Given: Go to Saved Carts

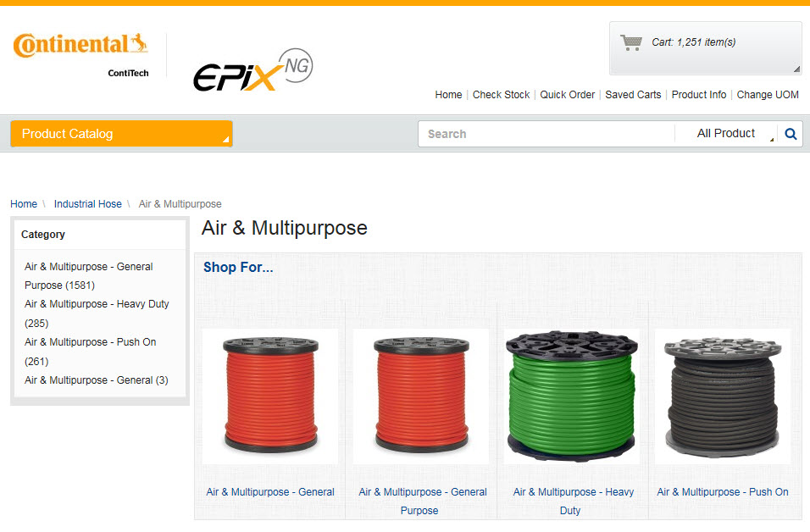Looking at the screenshot, I should (x=633, y=95).
